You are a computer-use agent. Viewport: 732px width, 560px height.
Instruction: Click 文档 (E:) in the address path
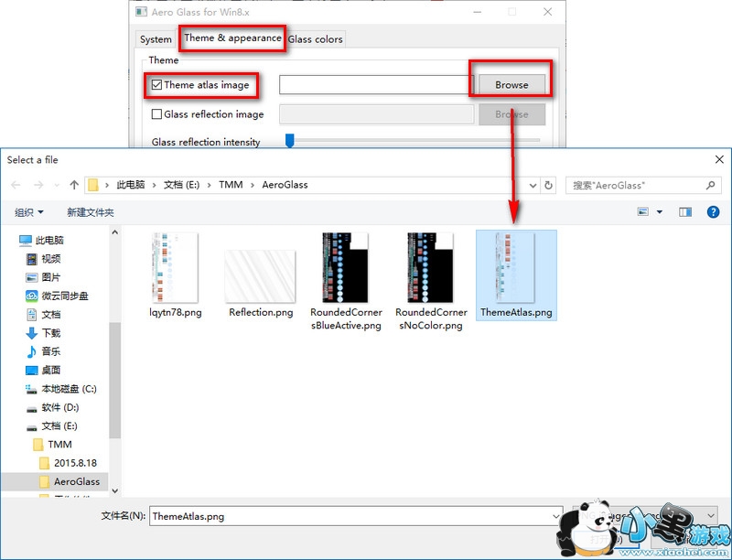181,185
